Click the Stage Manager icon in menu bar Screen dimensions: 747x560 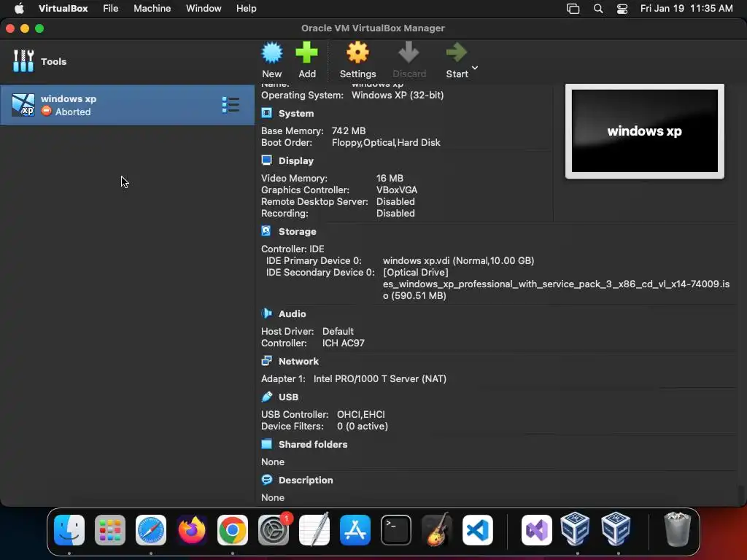573,9
